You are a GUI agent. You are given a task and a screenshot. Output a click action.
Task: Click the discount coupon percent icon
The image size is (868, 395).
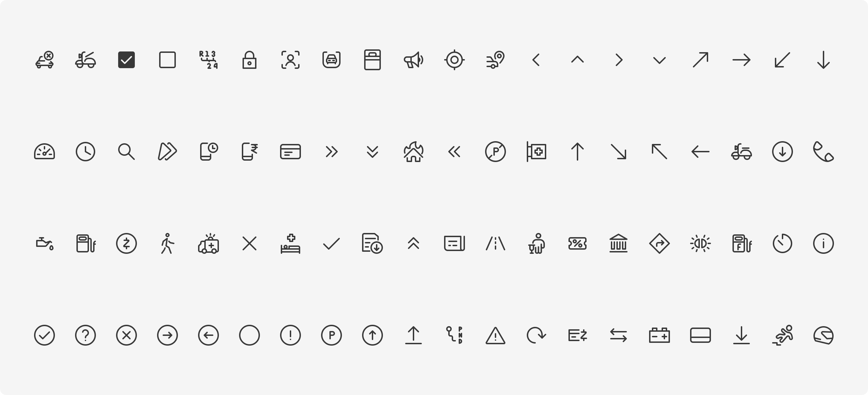(x=577, y=243)
